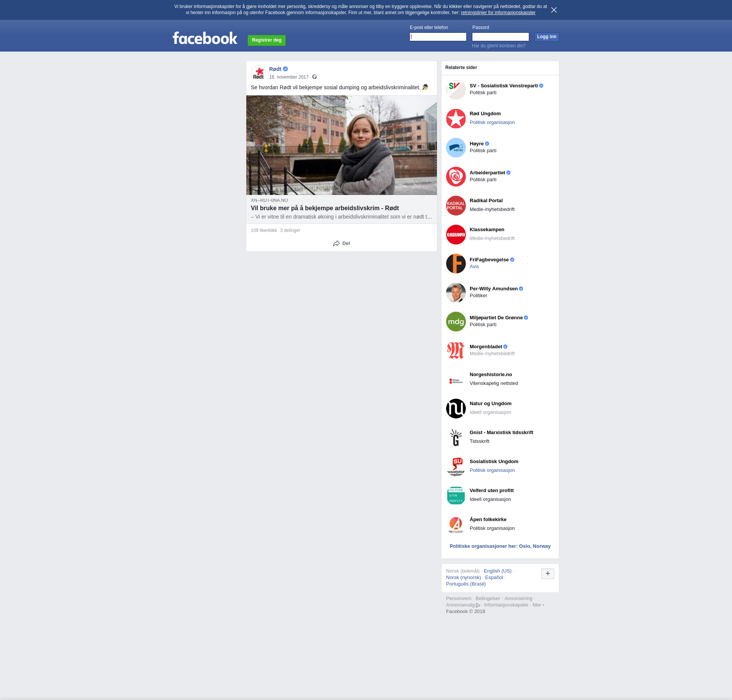Open Politiske organisasjoner her: Oslo, Norway
The height and width of the screenshot is (700, 732).
pyautogui.click(x=500, y=546)
